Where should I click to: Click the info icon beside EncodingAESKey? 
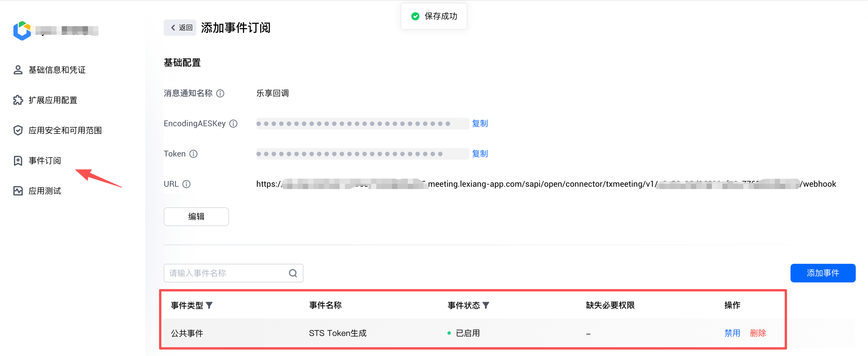[233, 124]
